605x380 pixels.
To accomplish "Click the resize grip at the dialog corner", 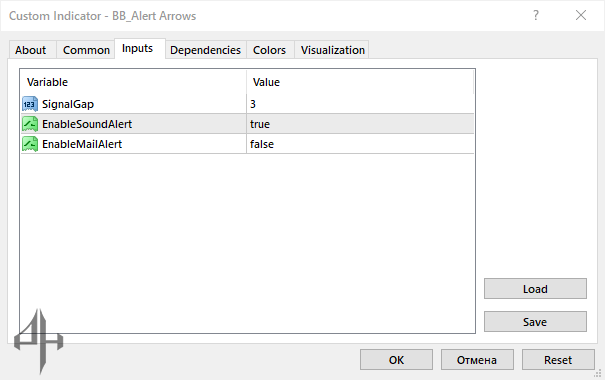I will [x=598, y=373].
